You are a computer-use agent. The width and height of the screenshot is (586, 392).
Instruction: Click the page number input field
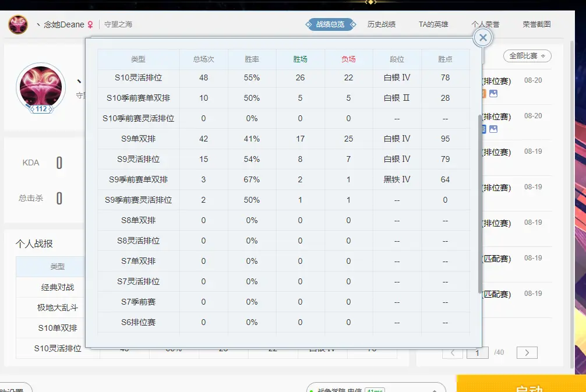point(478,353)
